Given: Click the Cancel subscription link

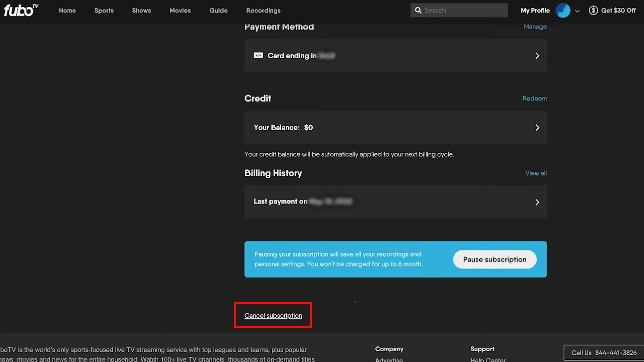Looking at the screenshot, I should 273,315.
